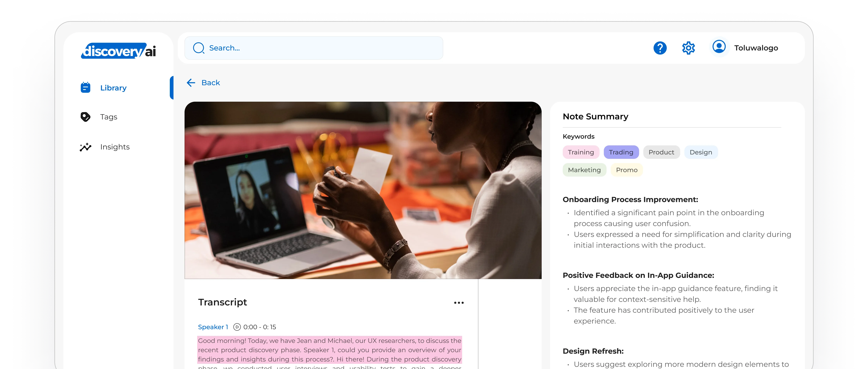Image resolution: width=868 pixels, height=369 pixels.
Task: Click the Insights sparkline icon
Action: coord(86,147)
